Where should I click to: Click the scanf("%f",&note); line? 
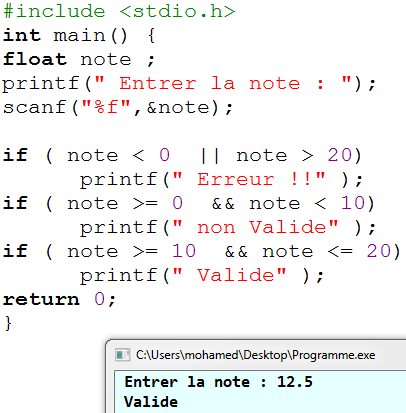[118, 107]
